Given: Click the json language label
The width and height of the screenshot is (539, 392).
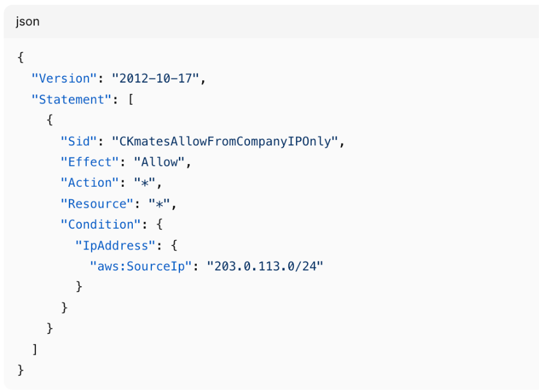Looking at the screenshot, I should click(x=28, y=22).
